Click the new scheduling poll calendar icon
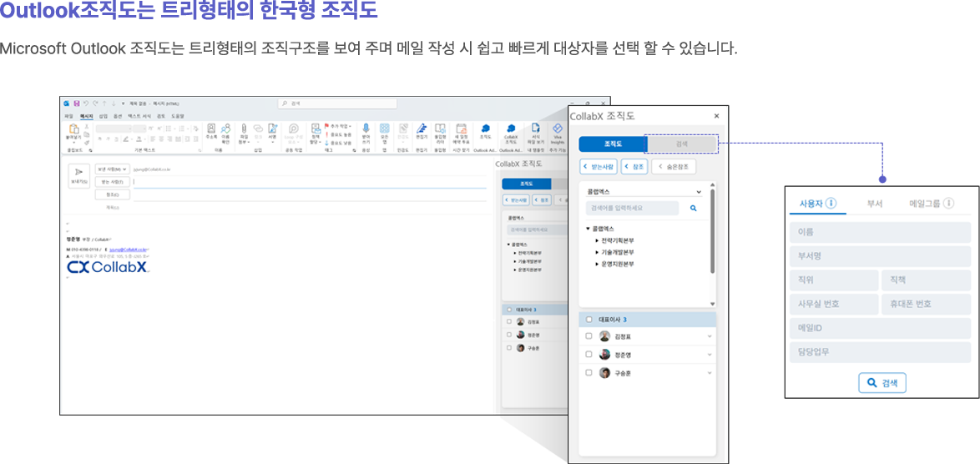This screenshot has width=980, height=464. [x=462, y=128]
